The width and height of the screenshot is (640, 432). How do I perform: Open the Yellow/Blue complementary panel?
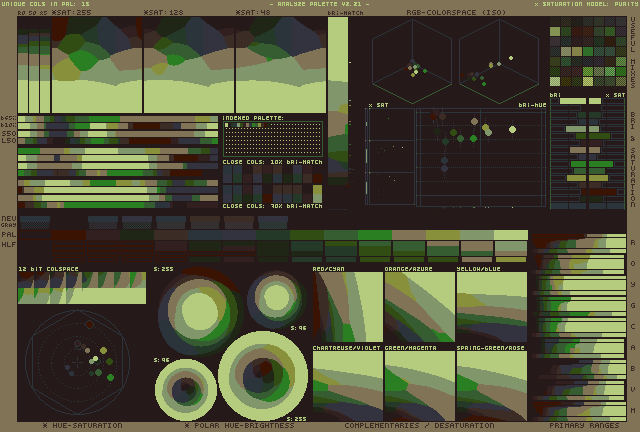click(491, 308)
